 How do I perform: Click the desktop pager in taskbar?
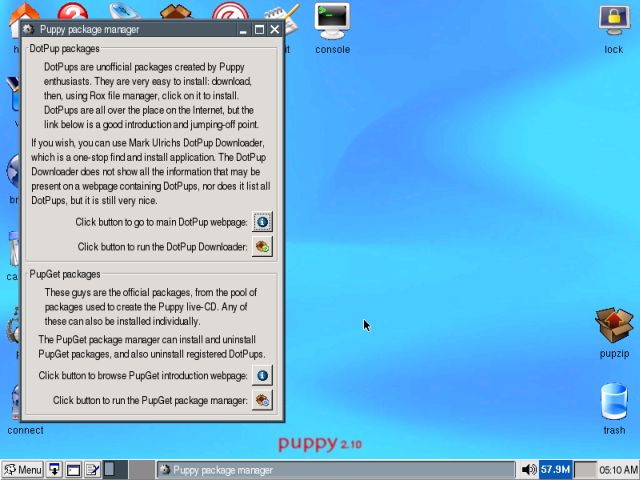(x=128, y=470)
